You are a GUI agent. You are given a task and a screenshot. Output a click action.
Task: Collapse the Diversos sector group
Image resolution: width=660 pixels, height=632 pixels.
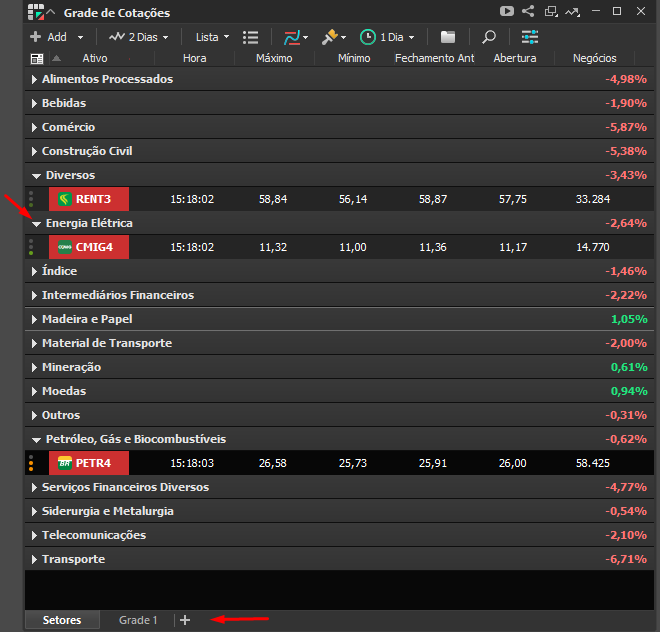(36, 176)
